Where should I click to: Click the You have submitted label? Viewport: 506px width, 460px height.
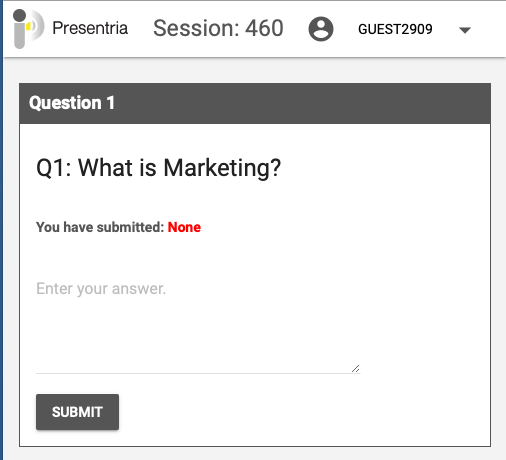tap(100, 227)
